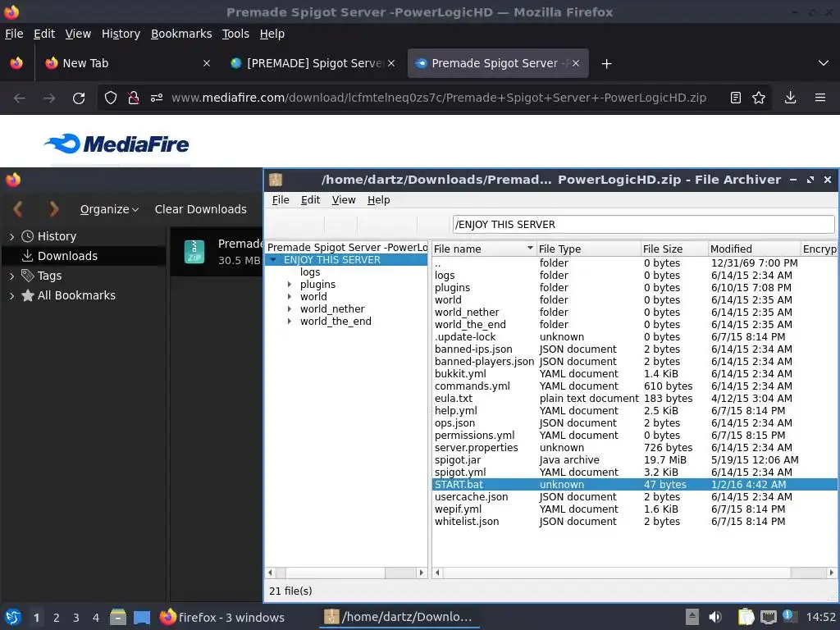Click Clear Downloads in the Library
Viewport: 840px width, 630px height.
click(x=201, y=209)
